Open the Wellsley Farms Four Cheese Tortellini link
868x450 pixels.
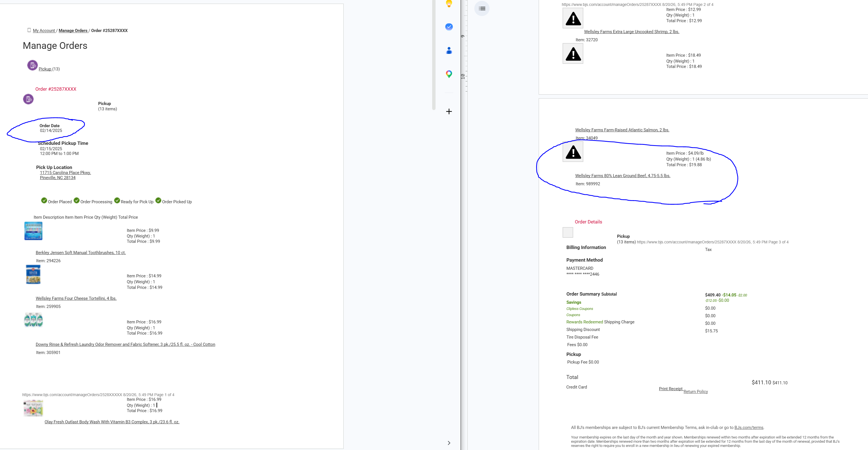point(76,298)
